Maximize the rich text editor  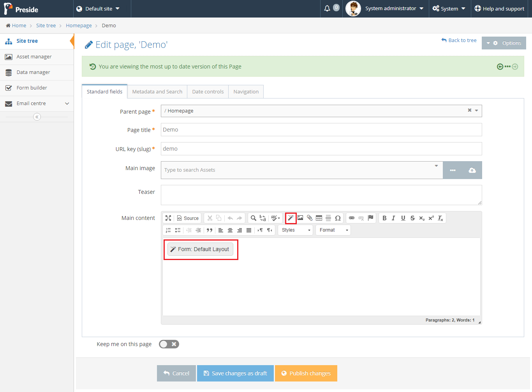[x=168, y=218]
